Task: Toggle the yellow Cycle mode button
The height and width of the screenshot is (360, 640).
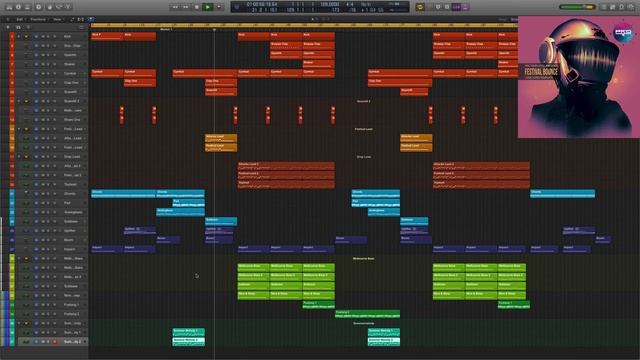Action: [420, 7]
